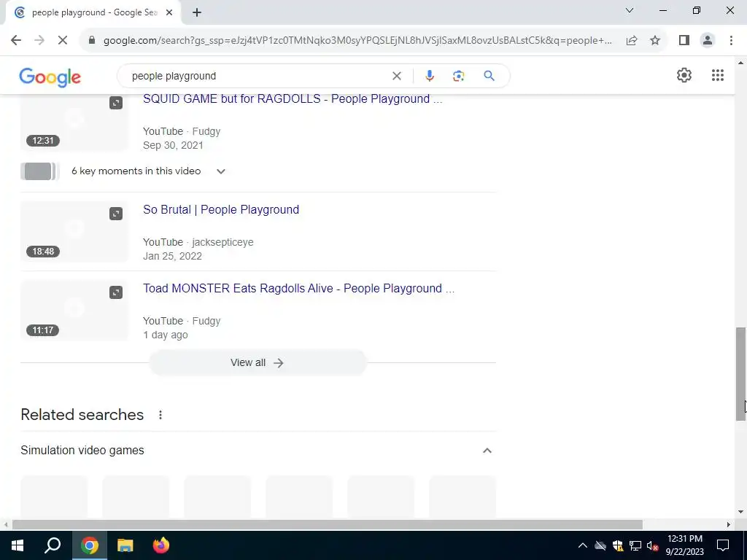
Task: Expand 6 key moments in this video
Action: (x=148, y=171)
